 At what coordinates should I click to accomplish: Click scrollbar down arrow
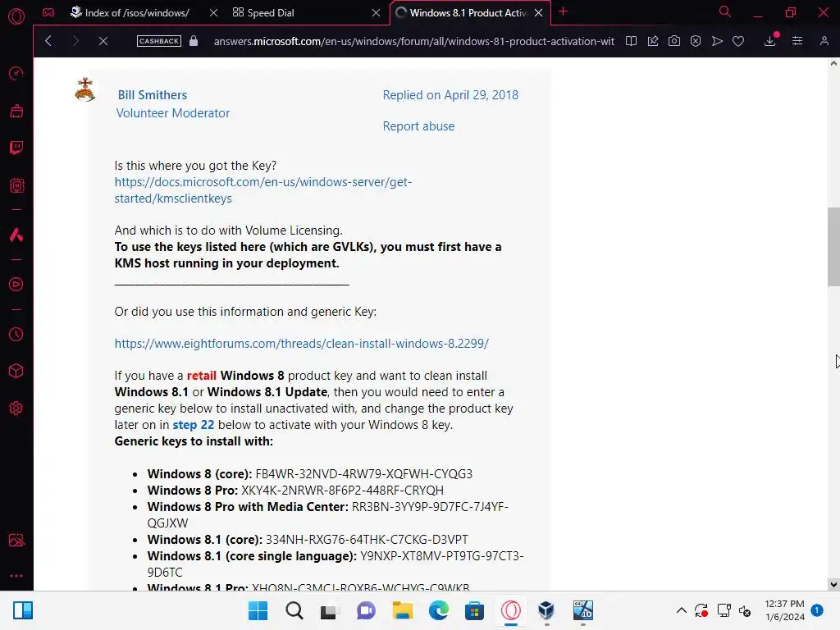pyautogui.click(x=833, y=584)
